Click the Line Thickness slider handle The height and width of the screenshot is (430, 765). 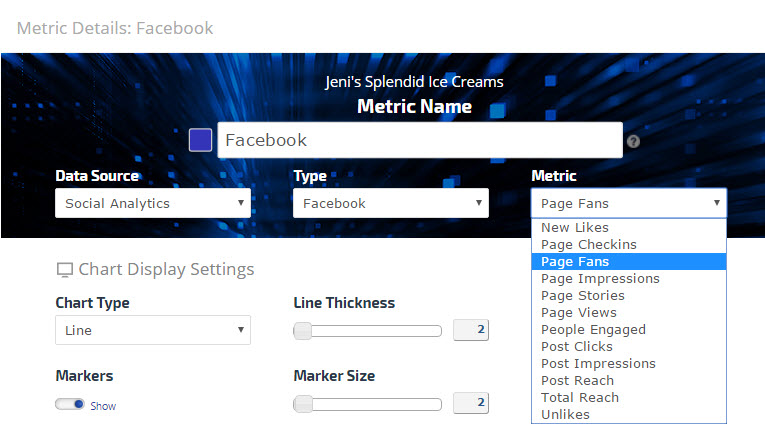303,331
